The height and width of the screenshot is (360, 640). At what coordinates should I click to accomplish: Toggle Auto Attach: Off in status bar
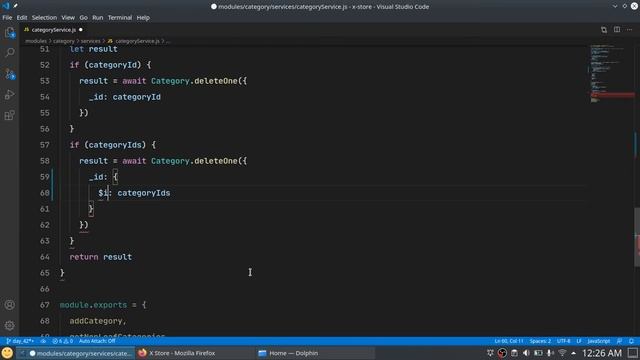point(97,341)
